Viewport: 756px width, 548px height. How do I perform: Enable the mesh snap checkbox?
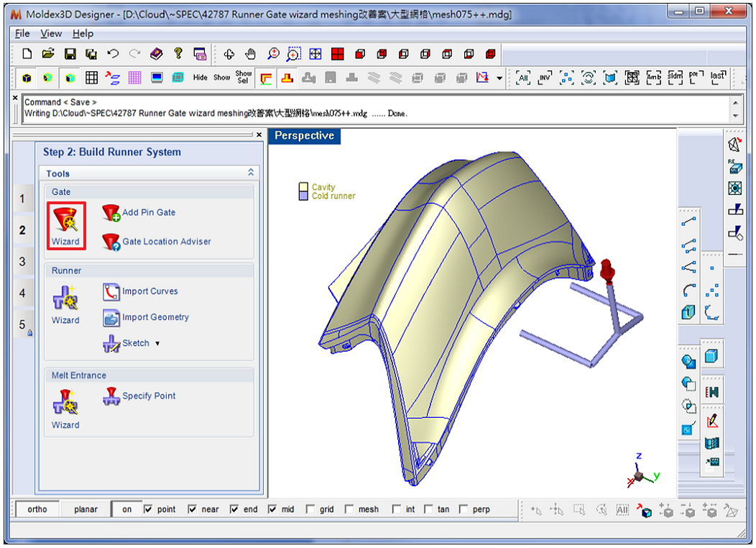(x=349, y=509)
